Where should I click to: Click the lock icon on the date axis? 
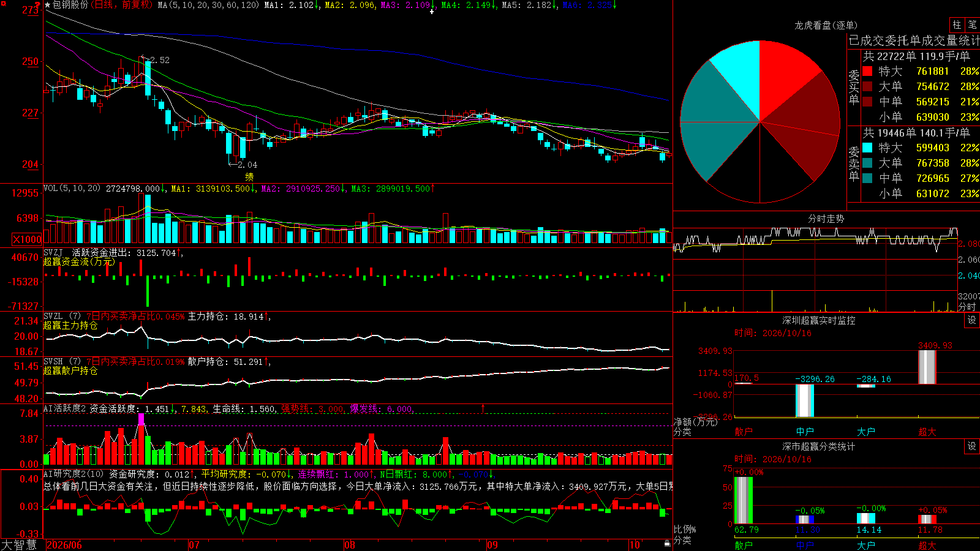pyautogui.click(x=668, y=544)
